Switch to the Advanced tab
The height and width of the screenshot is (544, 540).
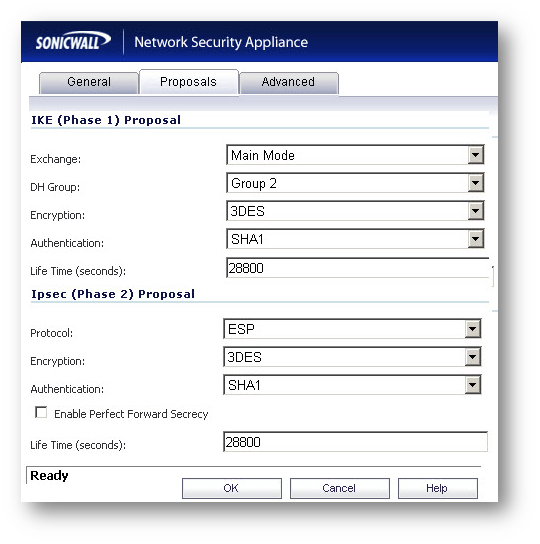289,83
